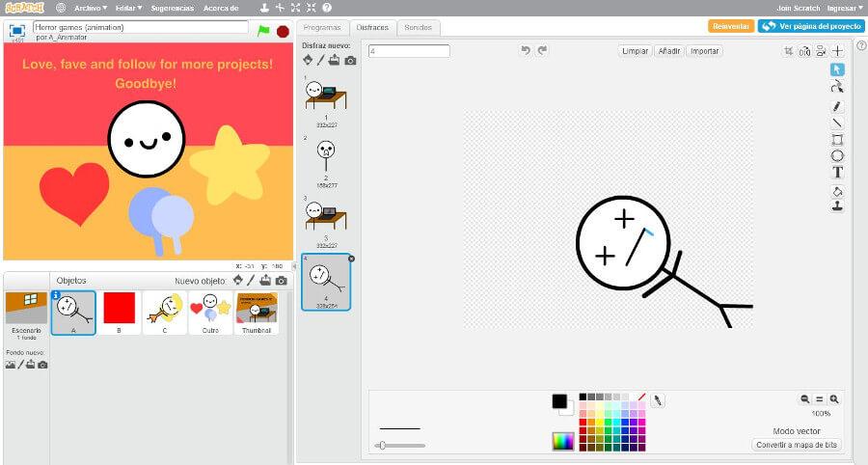This screenshot has height=465, width=868.
Task: Open Acerca de
Action: pyautogui.click(x=221, y=8)
